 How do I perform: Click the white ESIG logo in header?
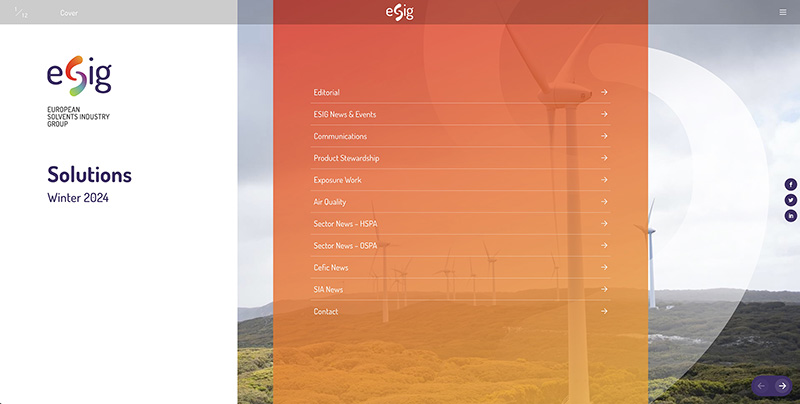coord(399,12)
